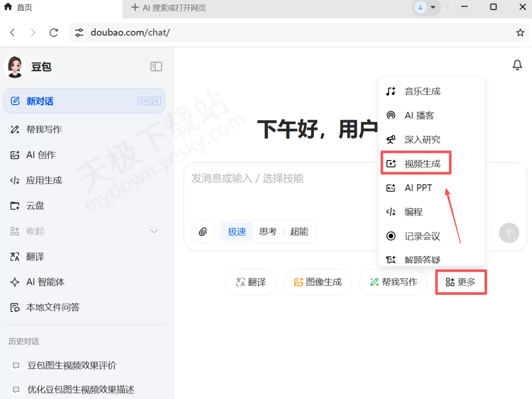Choose 编程 from the popup menu
Screen dimensions: 532x399
[x=431, y=212]
